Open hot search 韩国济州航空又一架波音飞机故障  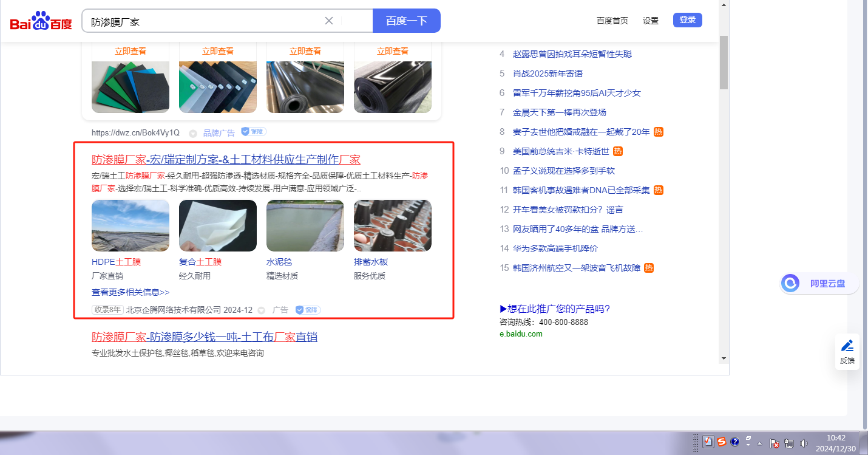point(577,268)
